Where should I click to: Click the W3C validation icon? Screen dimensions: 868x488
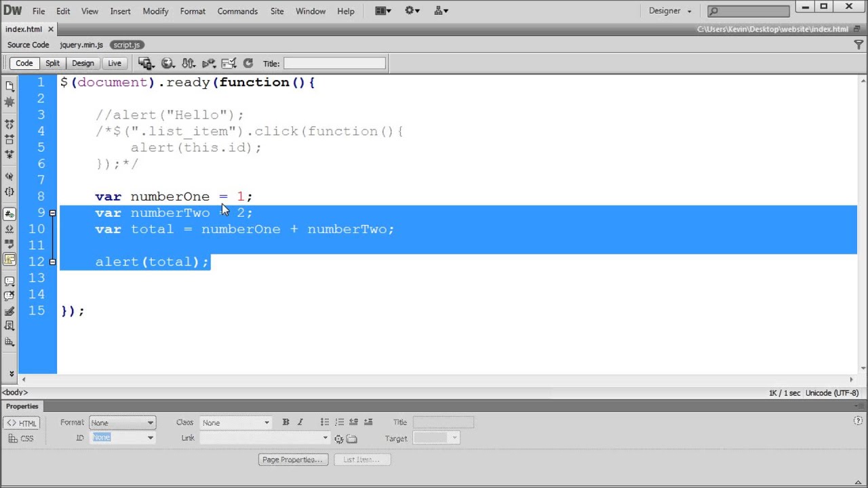(209, 63)
